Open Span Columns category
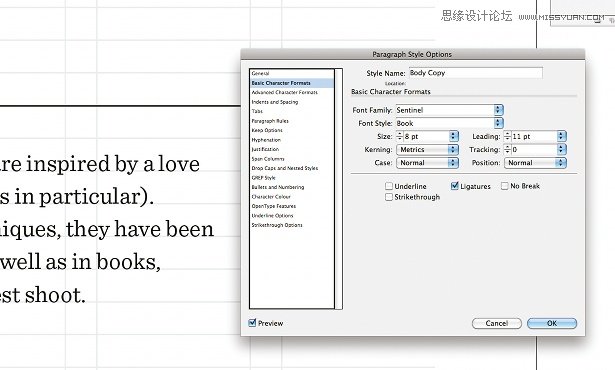Screen dimensions: 615x370 point(268,159)
